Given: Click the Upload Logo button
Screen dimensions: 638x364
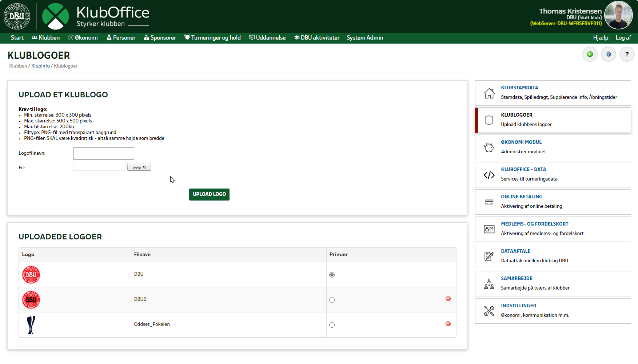Looking at the screenshot, I should click(x=209, y=194).
